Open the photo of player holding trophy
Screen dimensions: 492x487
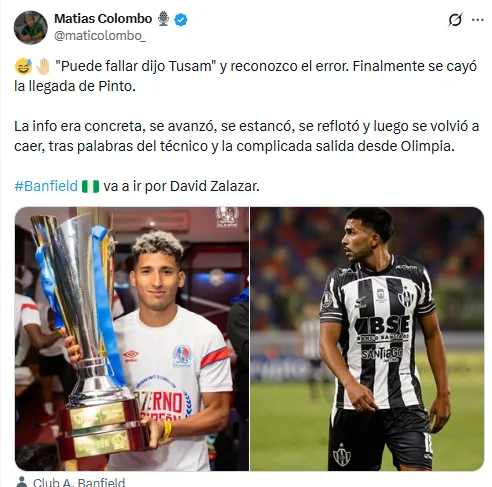click(132, 339)
